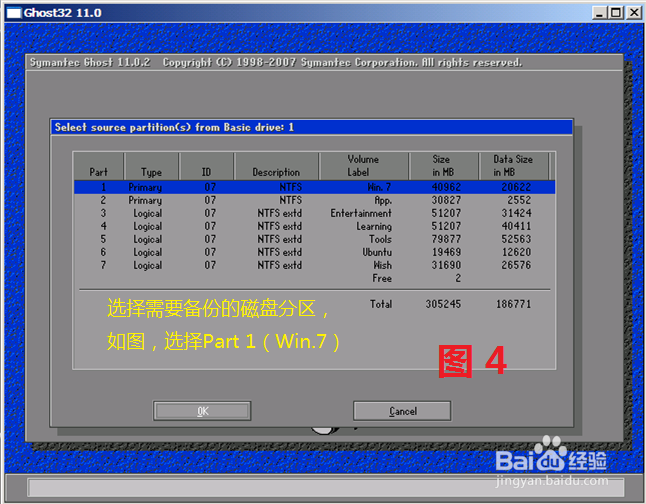Click data size value 2552
The height and width of the screenshot is (504, 646).
tap(519, 200)
